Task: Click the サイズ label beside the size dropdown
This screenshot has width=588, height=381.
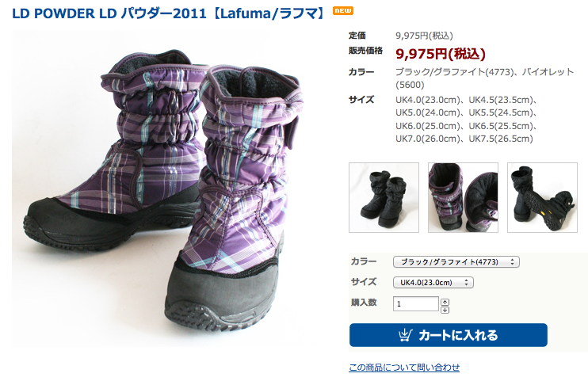Action: point(364,282)
